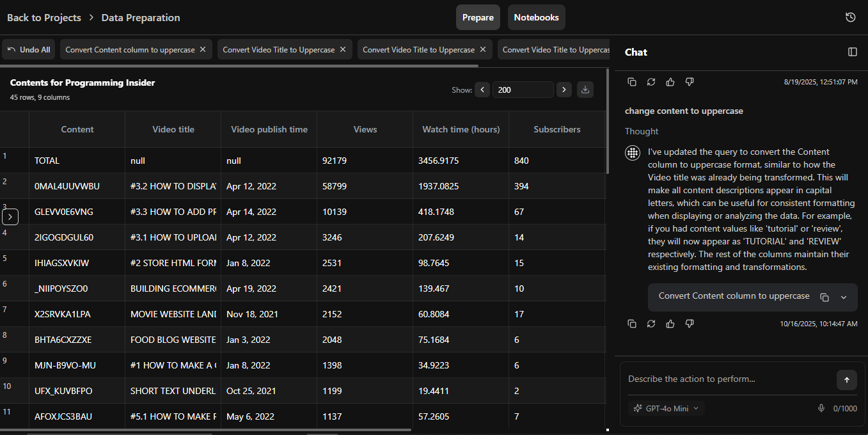Expand the 'Convert Content column to uppercase' card chevron
The height and width of the screenshot is (435, 868).
click(x=843, y=297)
